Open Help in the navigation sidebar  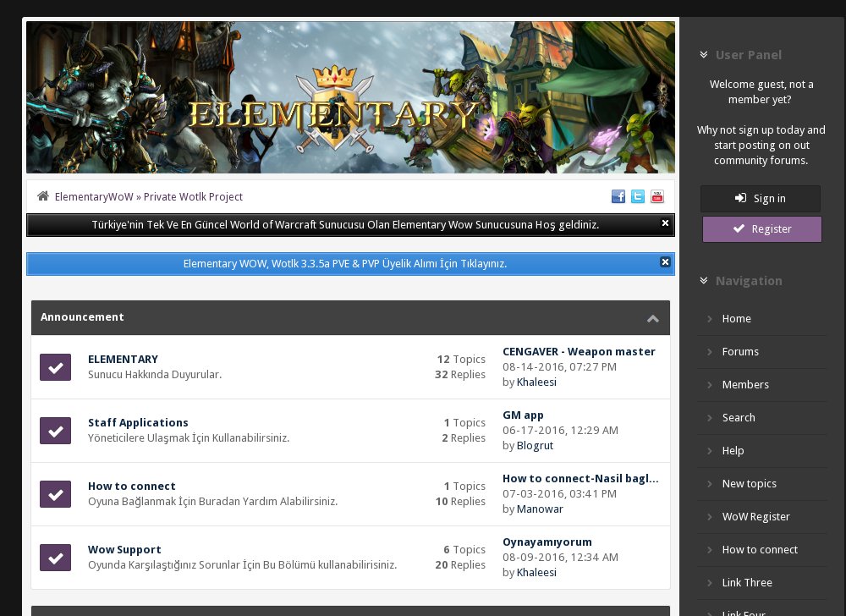[x=733, y=450]
